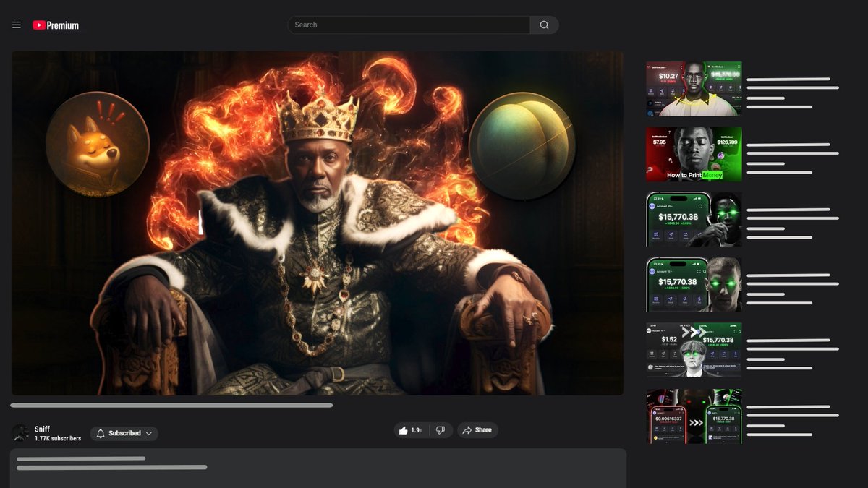Expand the Subscribed button dropdown chevron

pyautogui.click(x=148, y=433)
